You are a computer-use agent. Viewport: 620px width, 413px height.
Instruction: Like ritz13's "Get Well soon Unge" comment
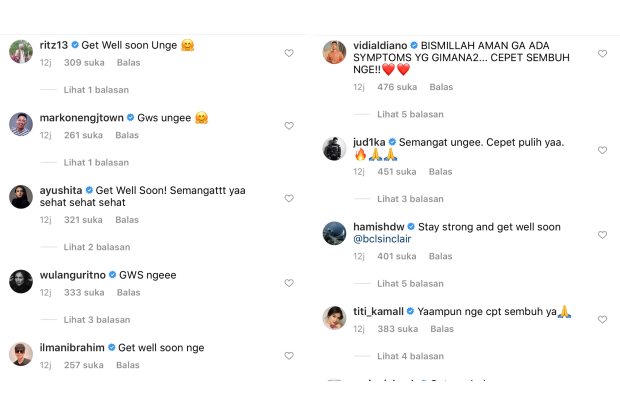[289, 53]
